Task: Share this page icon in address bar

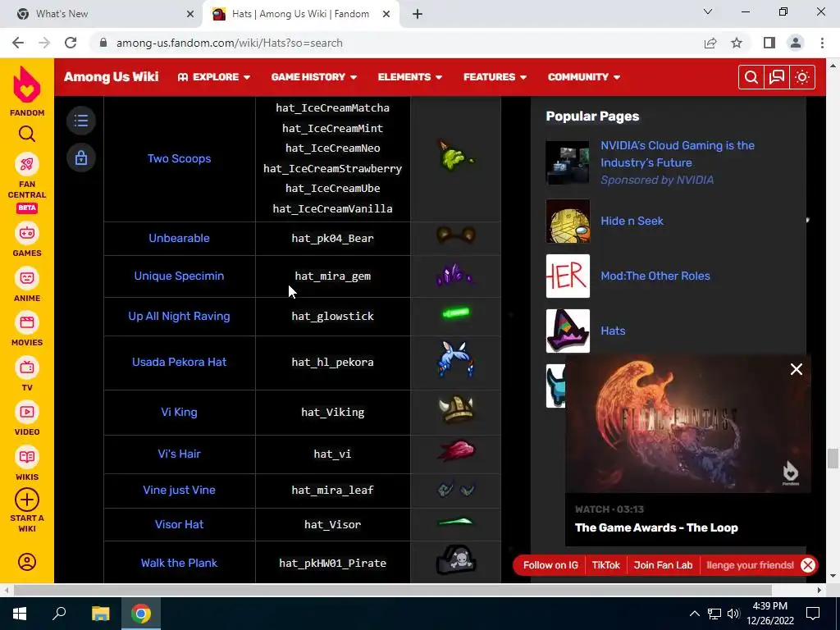Action: [710, 43]
